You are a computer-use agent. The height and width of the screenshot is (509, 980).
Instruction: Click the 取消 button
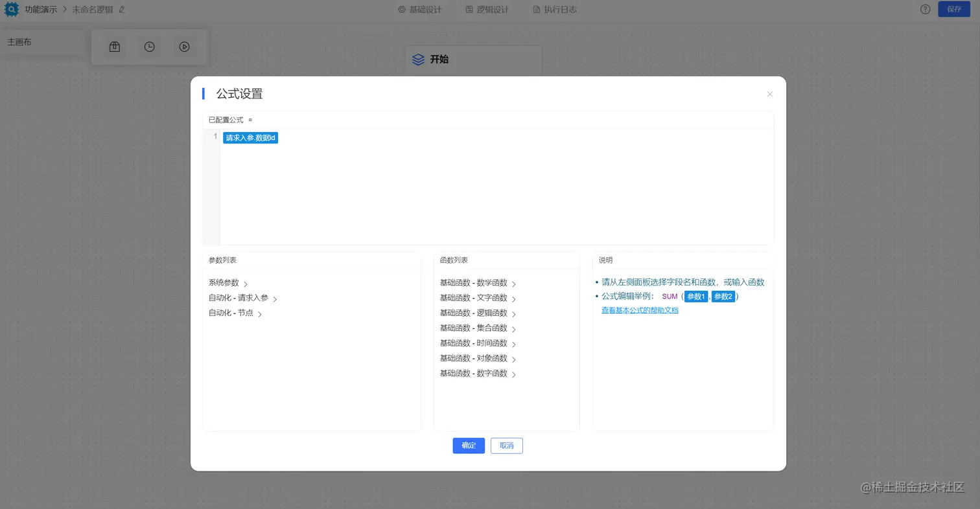tap(507, 446)
